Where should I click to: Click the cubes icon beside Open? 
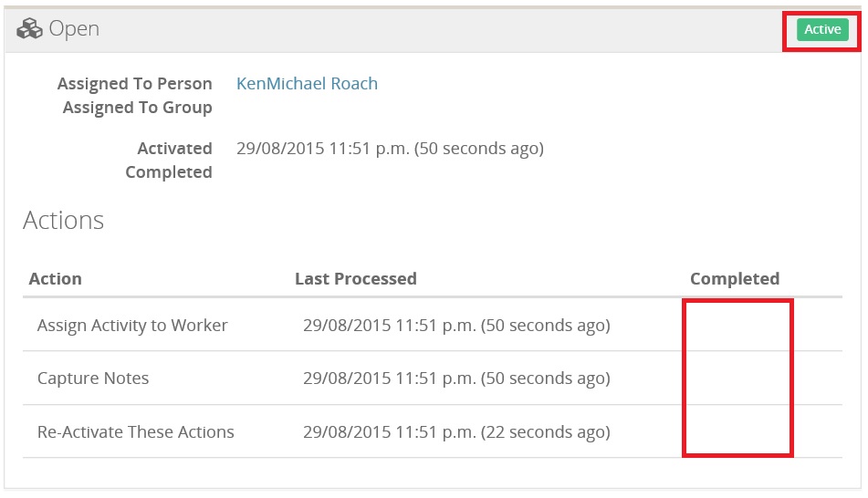pyautogui.click(x=29, y=29)
